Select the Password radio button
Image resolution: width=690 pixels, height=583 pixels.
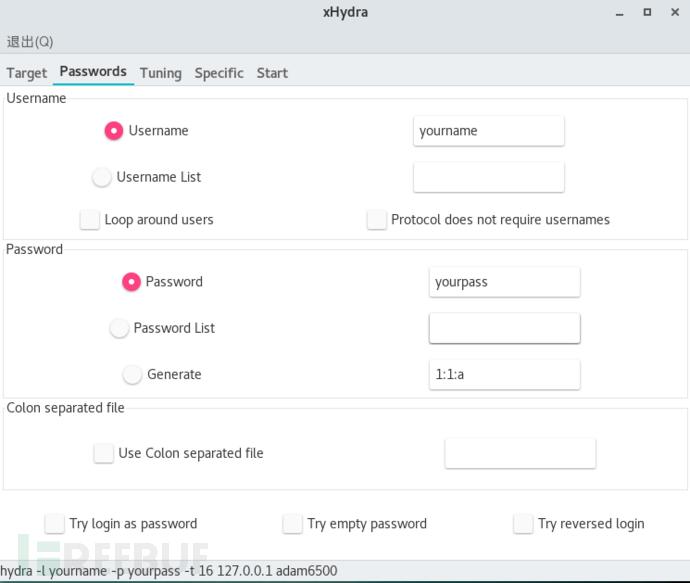coord(131,282)
